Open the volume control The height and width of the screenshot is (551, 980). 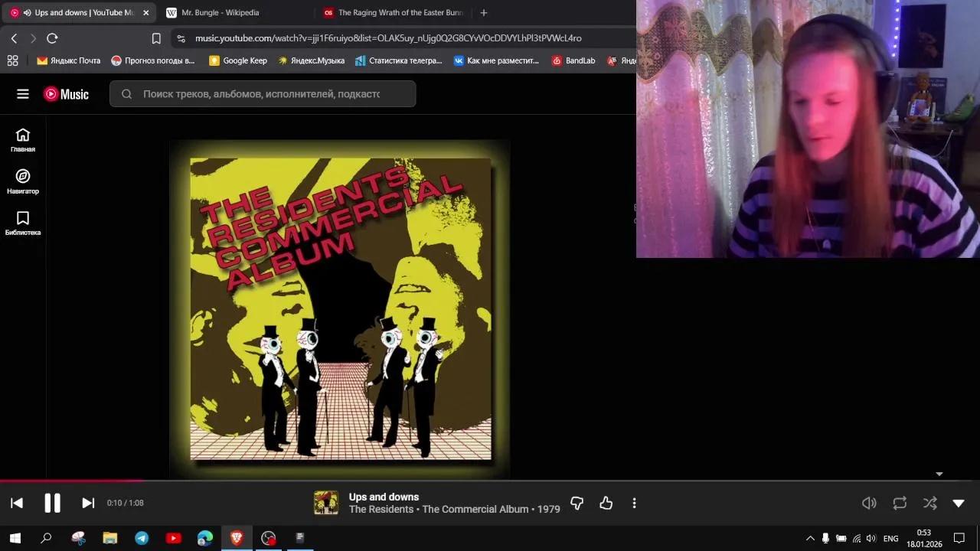pos(869,503)
